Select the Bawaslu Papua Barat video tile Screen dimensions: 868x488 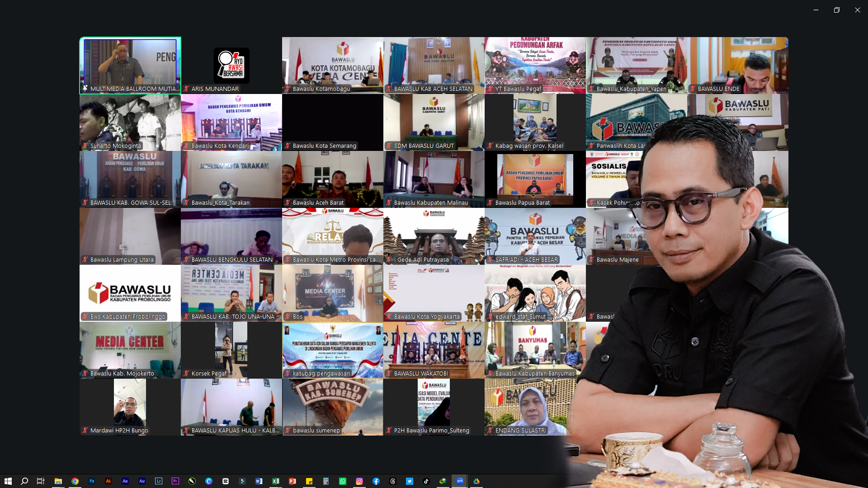coord(535,179)
